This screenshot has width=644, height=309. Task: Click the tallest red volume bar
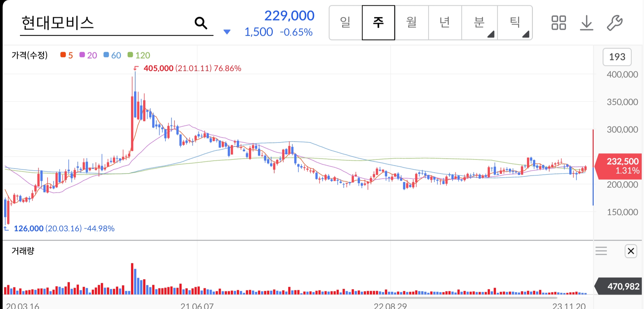[x=132, y=279]
